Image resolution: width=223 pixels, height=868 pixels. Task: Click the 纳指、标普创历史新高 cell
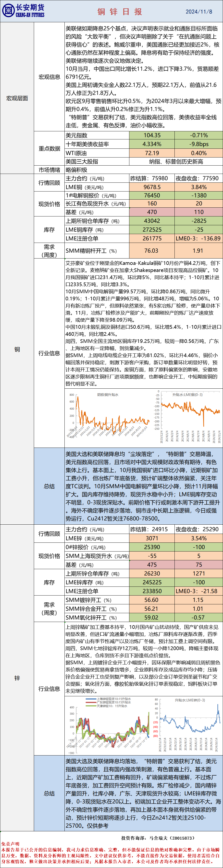click(176, 161)
